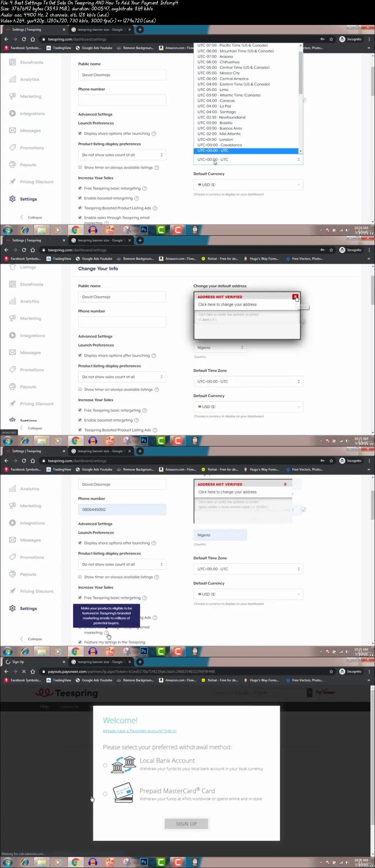Screen dimensions: 375x868
Task: Open Messages icon in the address-popup window sidebar
Action: tap(12, 352)
